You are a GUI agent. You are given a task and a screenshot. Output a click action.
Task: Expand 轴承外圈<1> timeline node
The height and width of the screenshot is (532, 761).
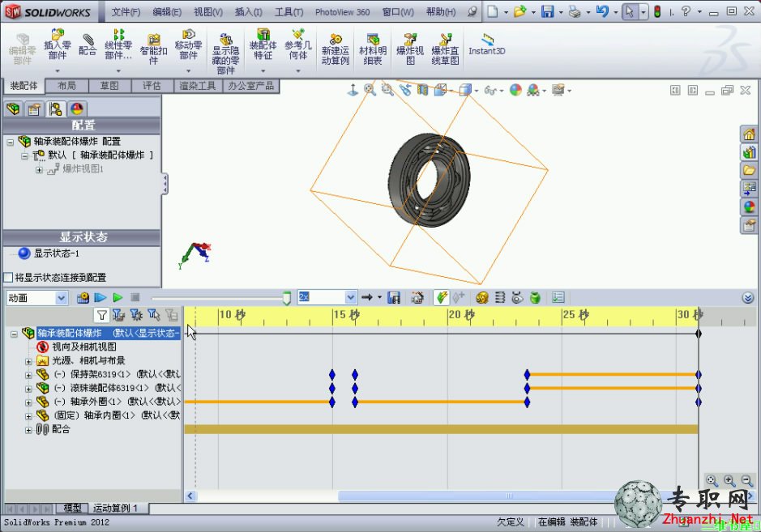(x=28, y=402)
